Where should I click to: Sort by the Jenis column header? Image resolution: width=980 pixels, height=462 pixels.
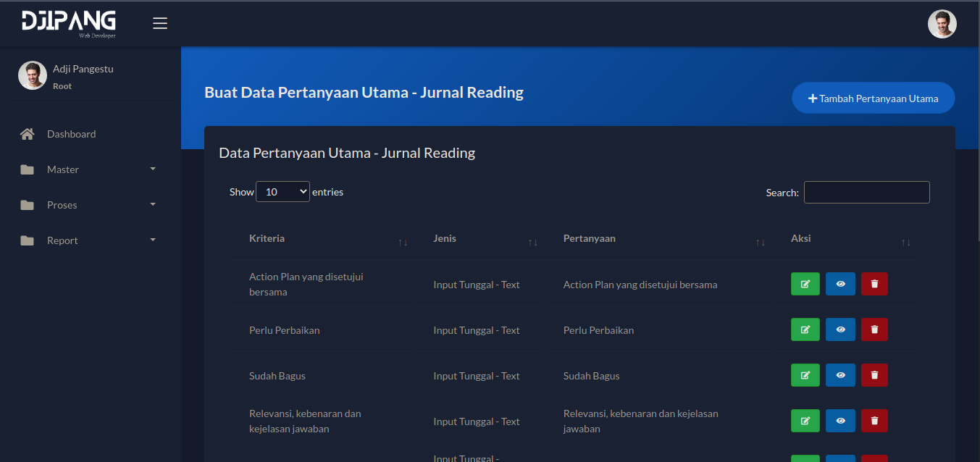click(481, 239)
